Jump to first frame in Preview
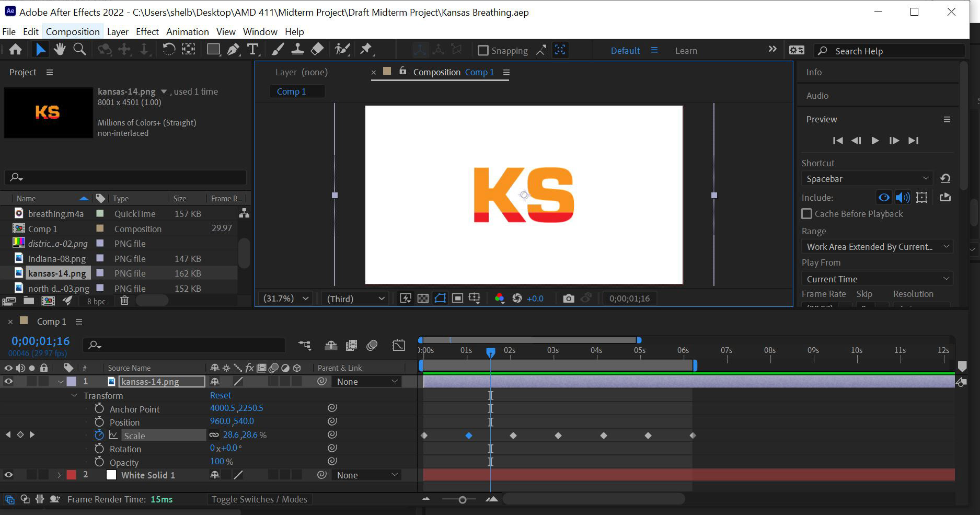 (x=837, y=141)
